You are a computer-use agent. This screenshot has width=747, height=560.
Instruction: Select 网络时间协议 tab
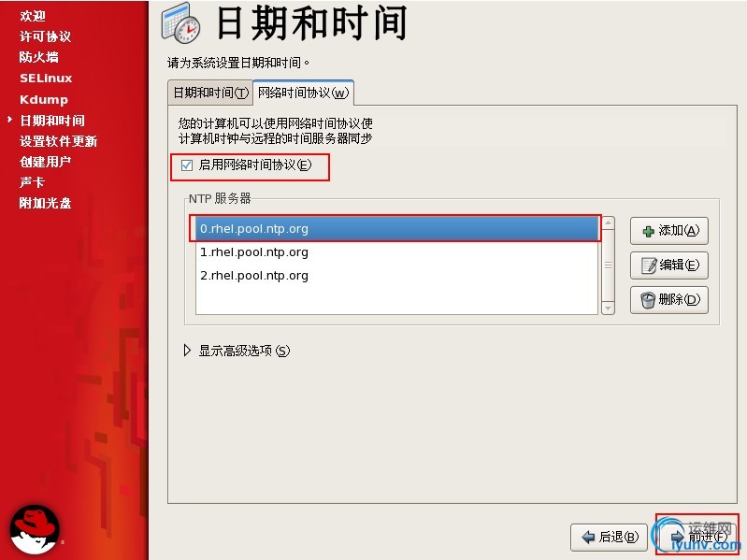pos(303,93)
